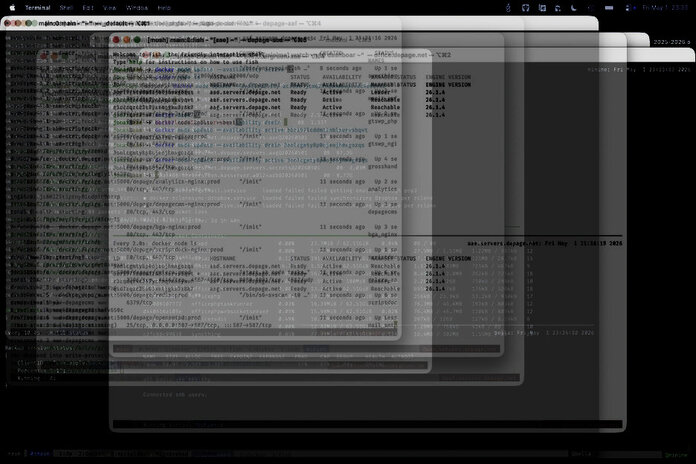Viewport: 696px width, 464px height.
Task: Minimize the [mosh] main@fish terminal window
Action: [127, 40]
